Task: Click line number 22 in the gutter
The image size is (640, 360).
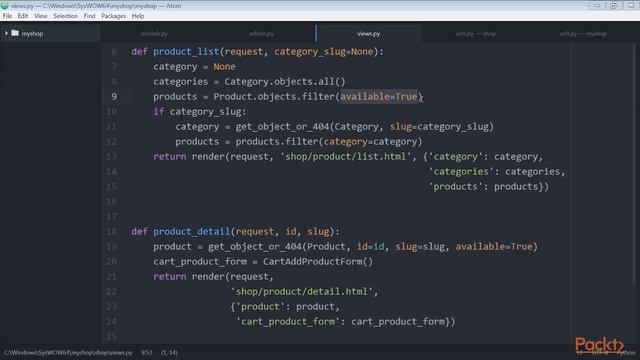Action: tap(111, 292)
